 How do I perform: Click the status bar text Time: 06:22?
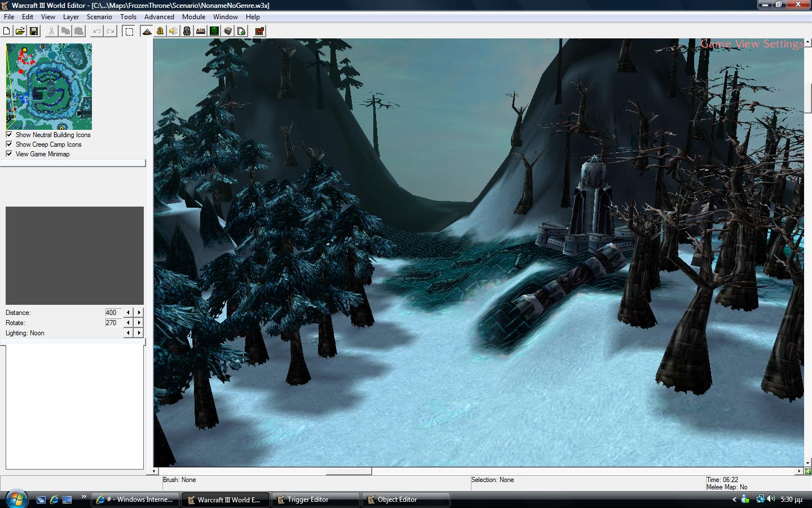(x=722, y=480)
